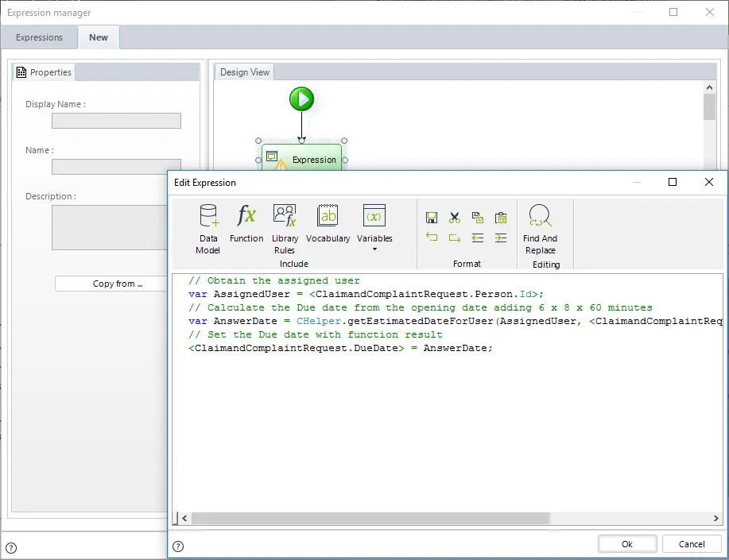Image resolution: width=729 pixels, height=560 pixels.
Task: Click the Properties panel icon
Action: pyautogui.click(x=21, y=72)
